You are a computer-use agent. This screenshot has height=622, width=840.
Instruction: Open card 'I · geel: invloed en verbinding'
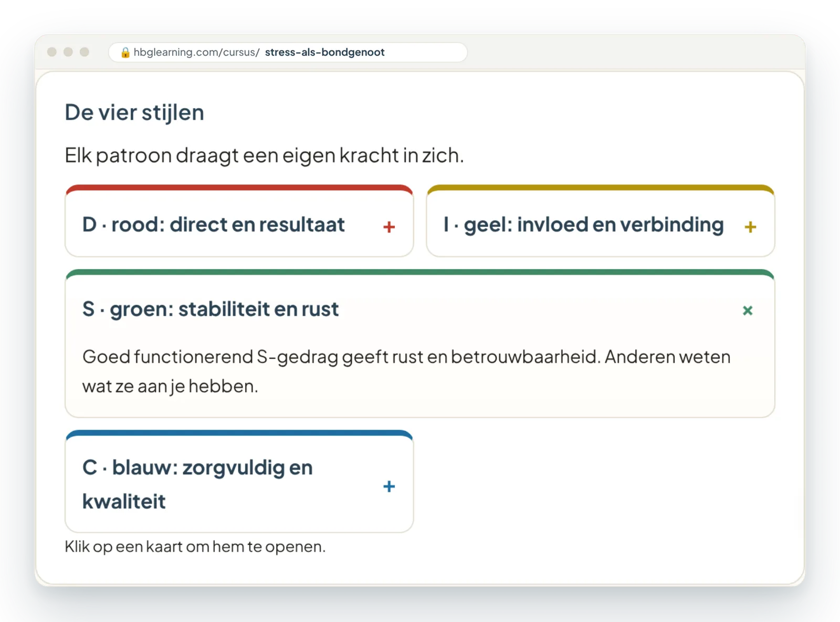click(601, 221)
